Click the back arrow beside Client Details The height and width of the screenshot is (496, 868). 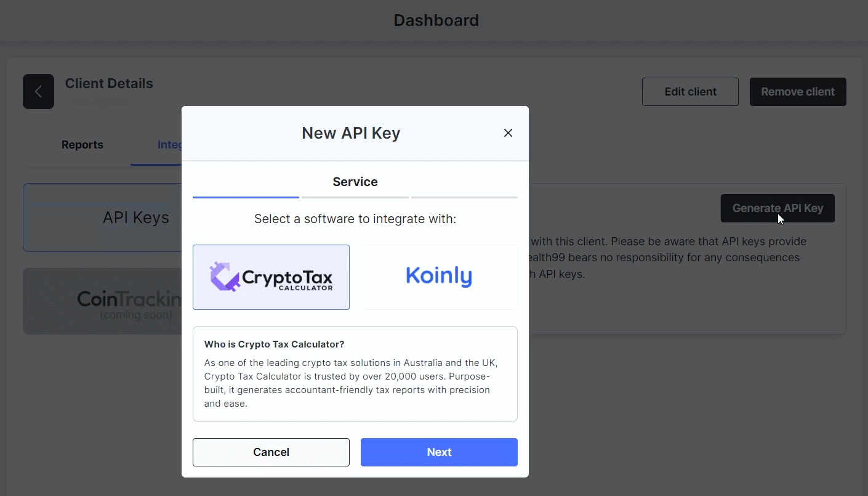point(38,92)
